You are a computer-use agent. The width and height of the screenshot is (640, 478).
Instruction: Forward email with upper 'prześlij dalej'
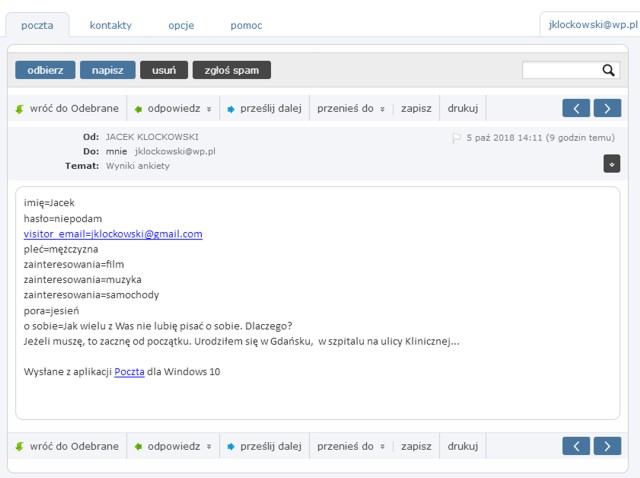[264, 108]
